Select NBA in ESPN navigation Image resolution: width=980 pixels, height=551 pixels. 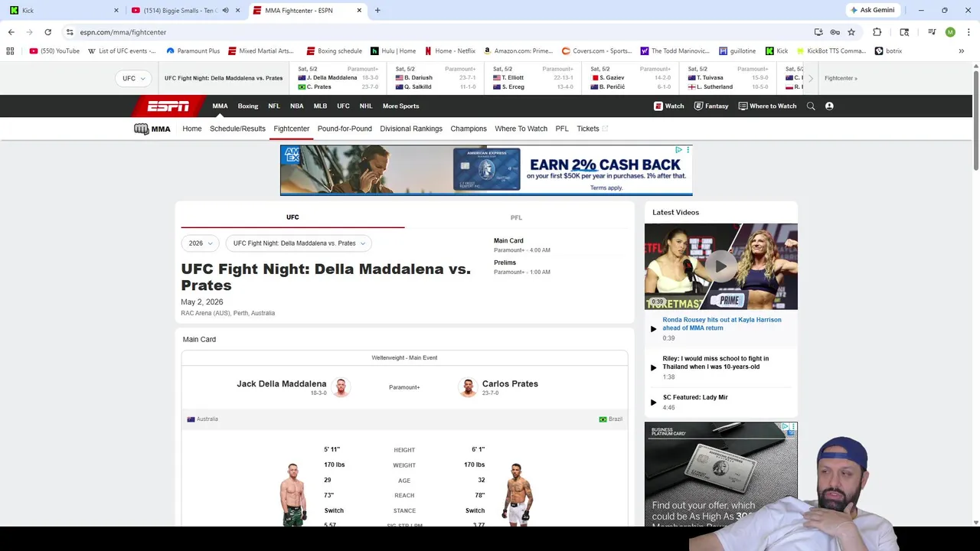(x=296, y=106)
